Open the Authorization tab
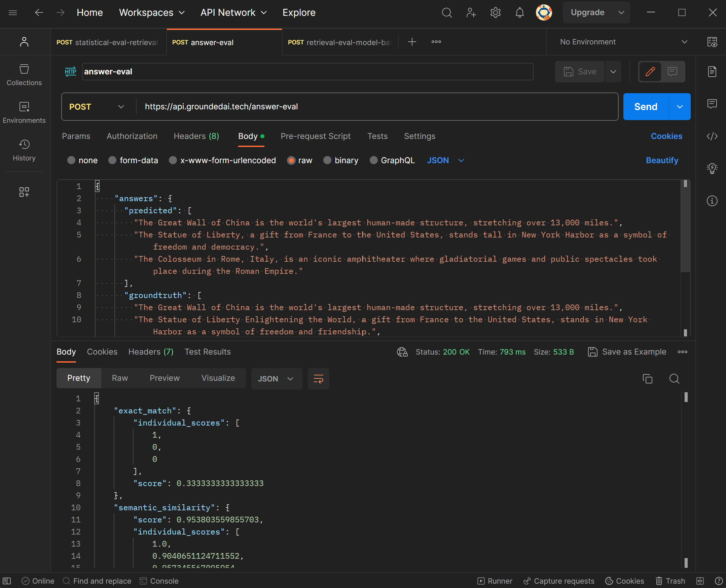 click(x=132, y=136)
